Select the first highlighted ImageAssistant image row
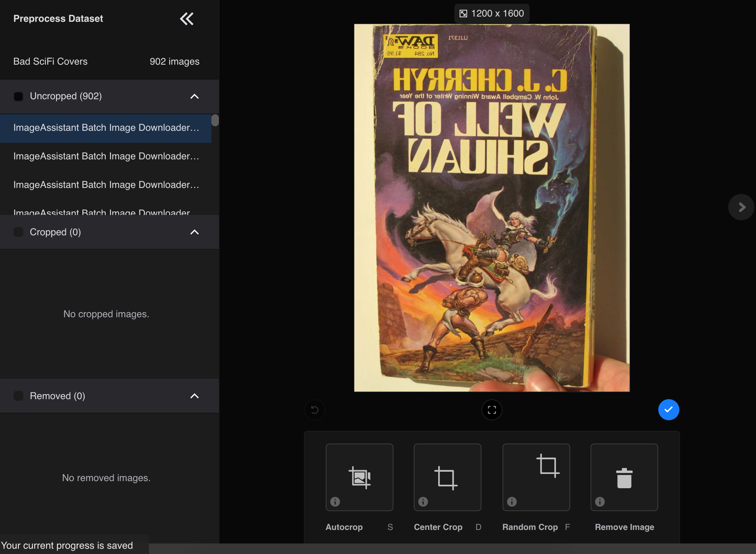 [106, 128]
